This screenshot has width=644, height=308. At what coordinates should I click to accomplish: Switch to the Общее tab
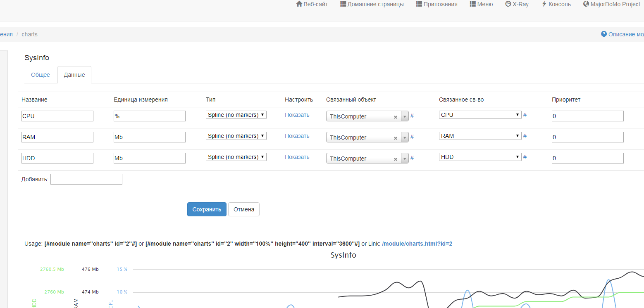pos(41,75)
